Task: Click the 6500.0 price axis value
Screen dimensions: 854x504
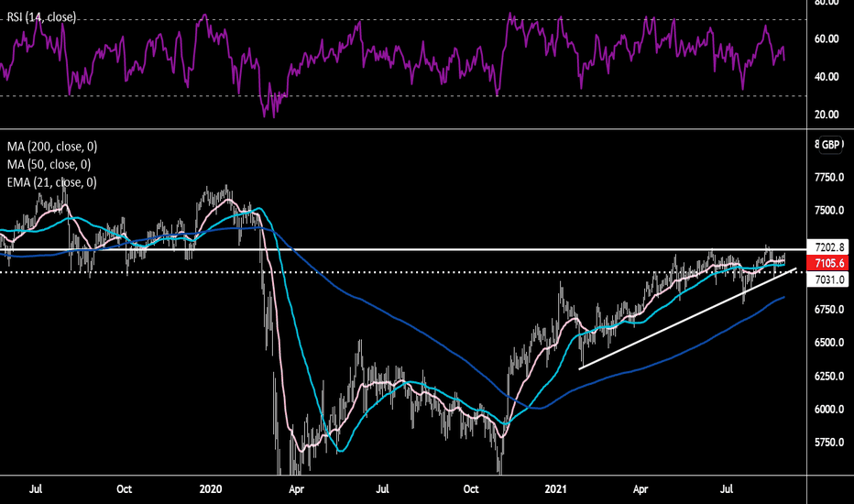Action: point(829,343)
